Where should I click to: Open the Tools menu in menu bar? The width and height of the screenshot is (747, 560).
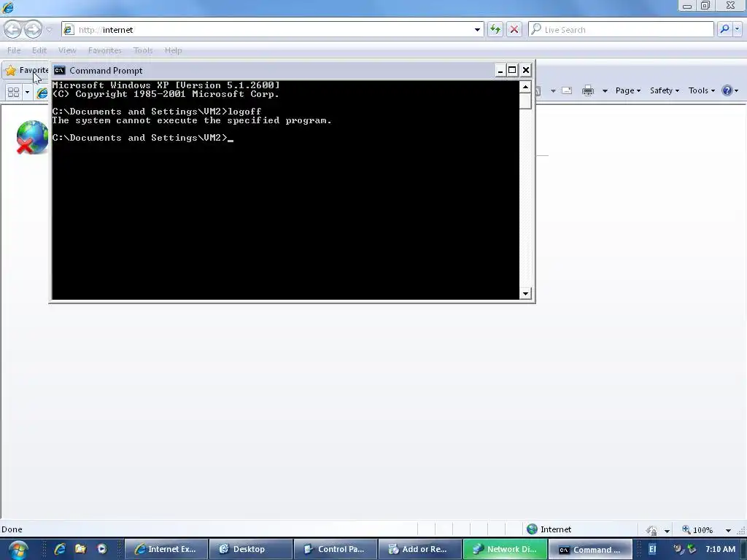pyautogui.click(x=142, y=50)
